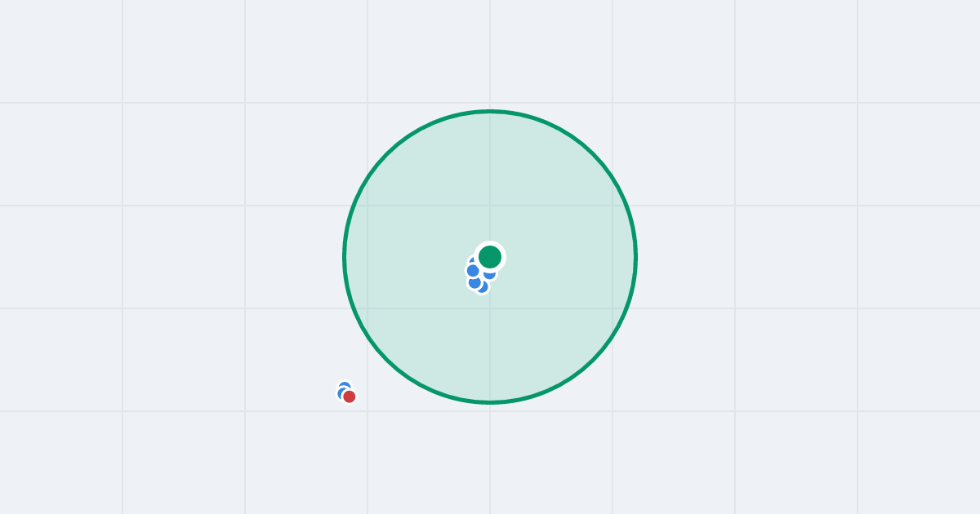Click the red marker outside the circle
Viewport: 980px width, 514px height.
tap(350, 397)
